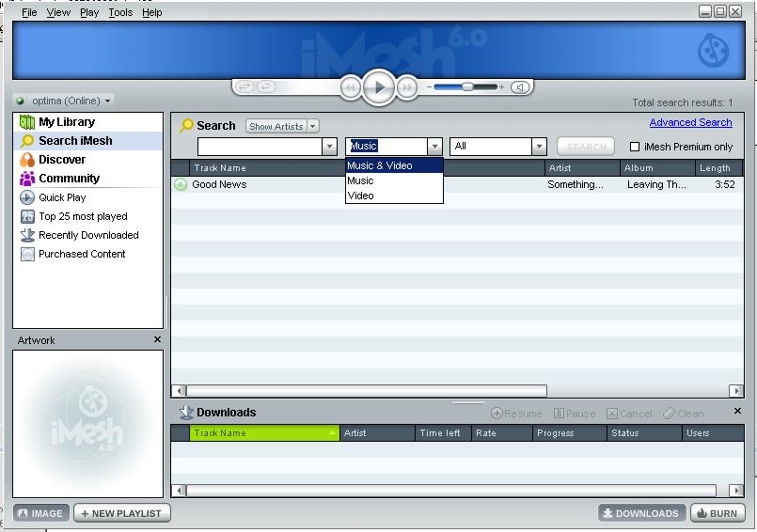The width and height of the screenshot is (757, 532).
Task: Toggle shuffle playback mode
Action: tap(244, 86)
